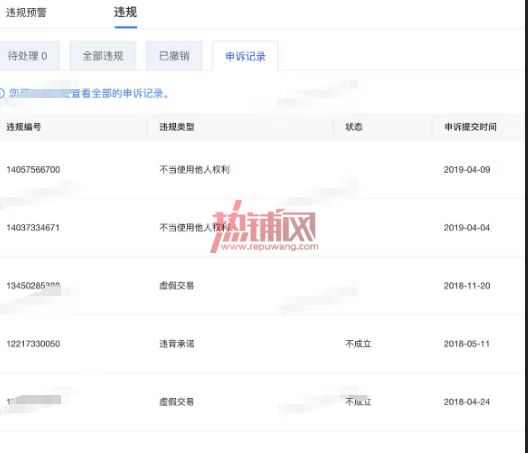Screen dimensions: 528x453
Task: Select the 违背承诺 violation type cell
Action: 177,344
